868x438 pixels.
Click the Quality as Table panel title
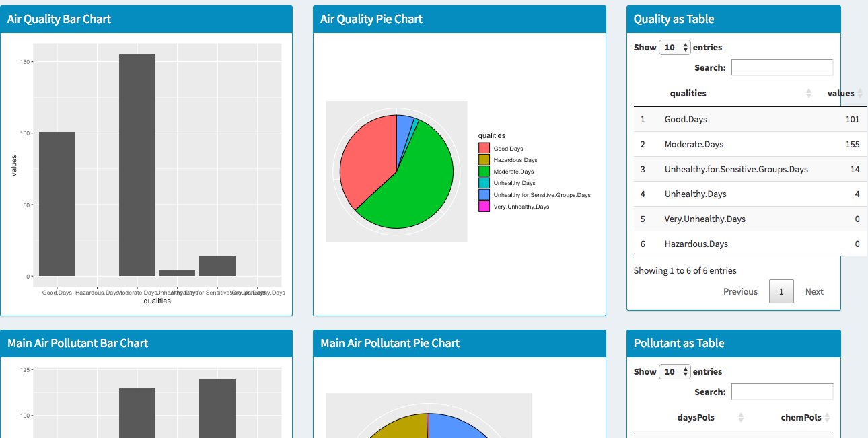click(x=674, y=19)
